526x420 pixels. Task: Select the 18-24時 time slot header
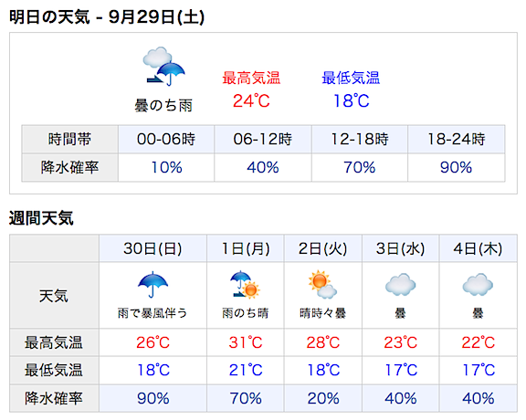(x=457, y=139)
